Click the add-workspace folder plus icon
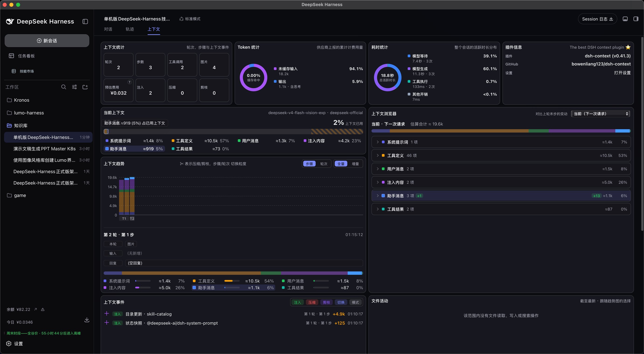The width and height of the screenshot is (644, 354). (x=85, y=87)
